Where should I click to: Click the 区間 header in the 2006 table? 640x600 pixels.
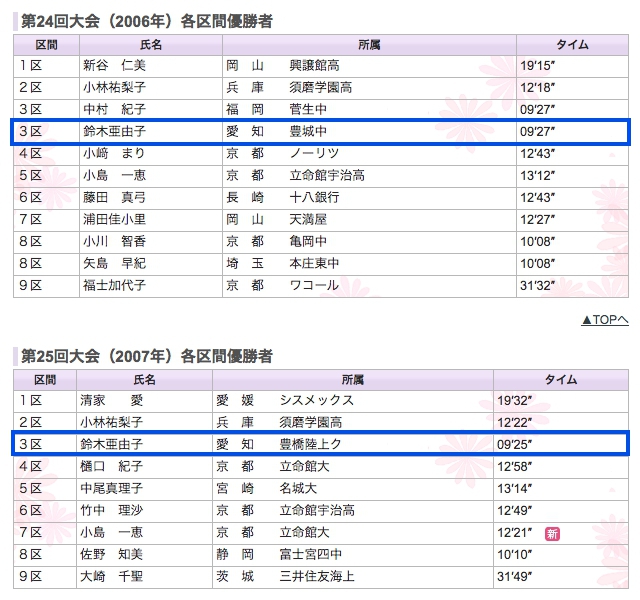pos(47,44)
